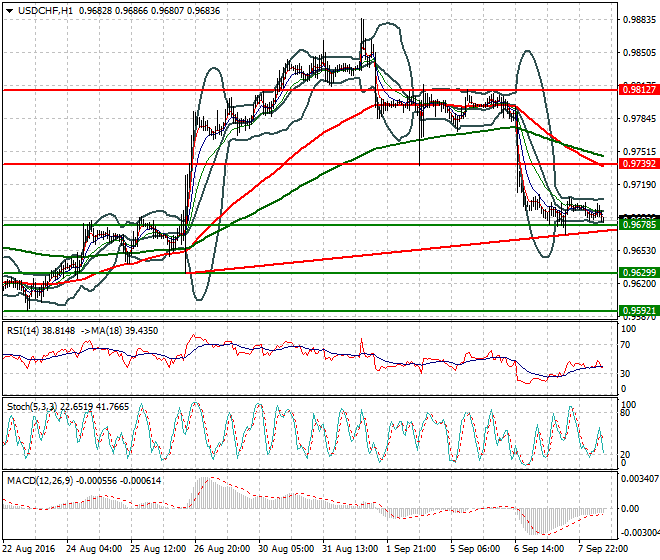
Task: Select the 0.95921 green price label
Action: point(639,311)
